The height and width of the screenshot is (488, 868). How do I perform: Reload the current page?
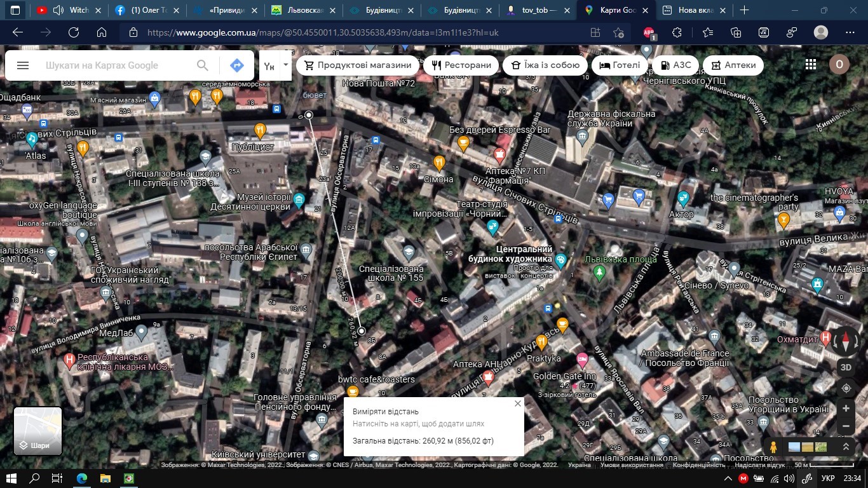coord(74,32)
